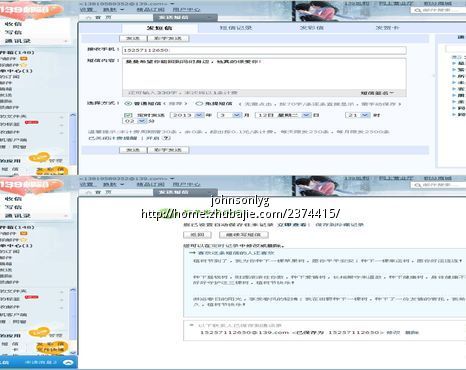Image resolution: width=466 pixels, height=370 pixels.
Task: Open 网上营业厅 link on the compose-SMS screen
Action: [x=396, y=3]
